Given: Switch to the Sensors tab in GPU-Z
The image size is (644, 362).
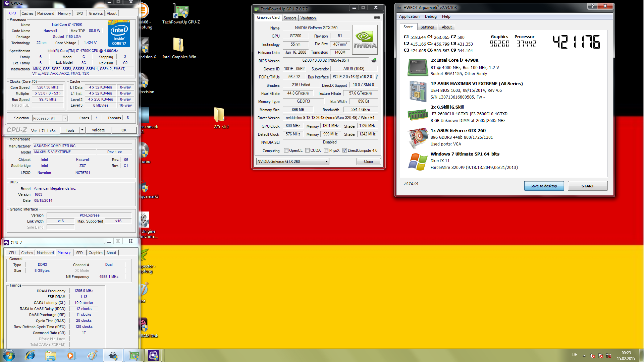Looking at the screenshot, I should (x=290, y=18).
